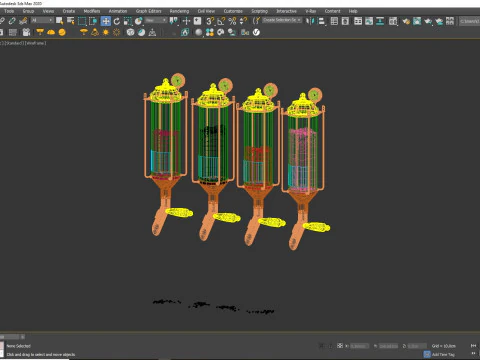This screenshot has height=360, width=480.
Task: Open the Views menu
Action: coord(48,11)
